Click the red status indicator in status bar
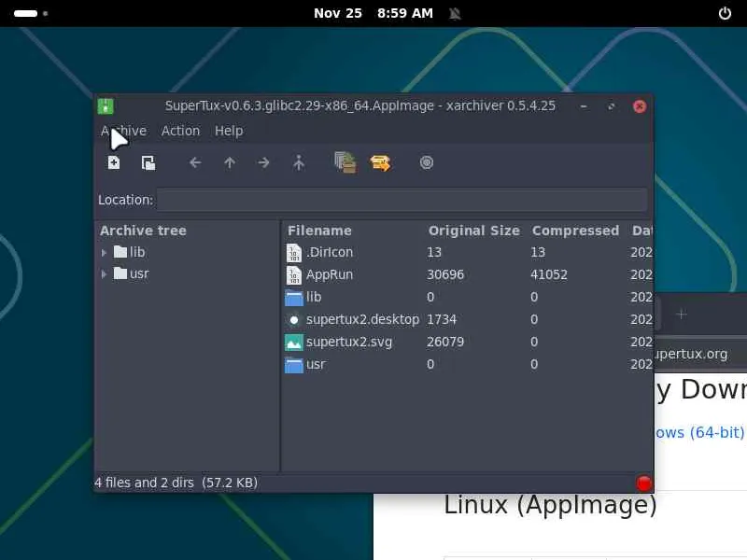The height and width of the screenshot is (560, 747). pos(643,483)
